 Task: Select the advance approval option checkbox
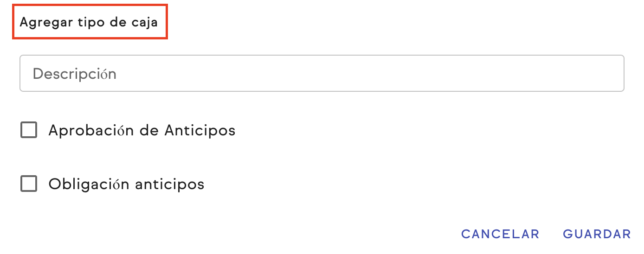pyautogui.click(x=29, y=130)
